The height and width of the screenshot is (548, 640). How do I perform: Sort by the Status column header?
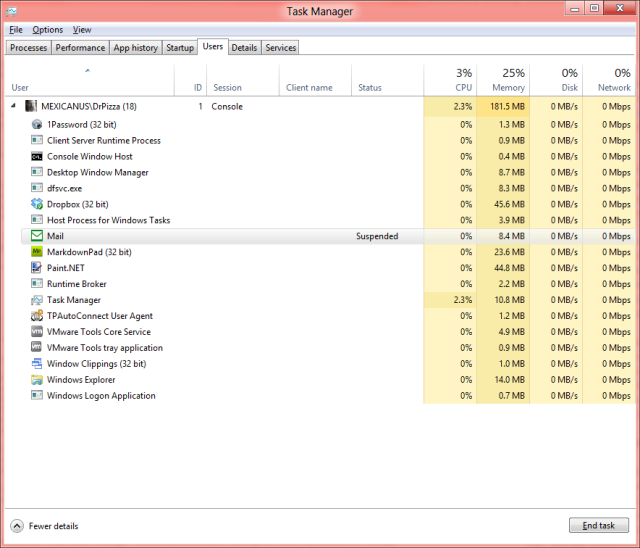(x=387, y=80)
